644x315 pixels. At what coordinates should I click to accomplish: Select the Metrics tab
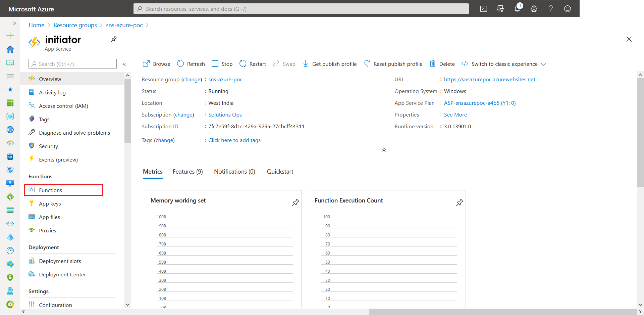coord(153,172)
